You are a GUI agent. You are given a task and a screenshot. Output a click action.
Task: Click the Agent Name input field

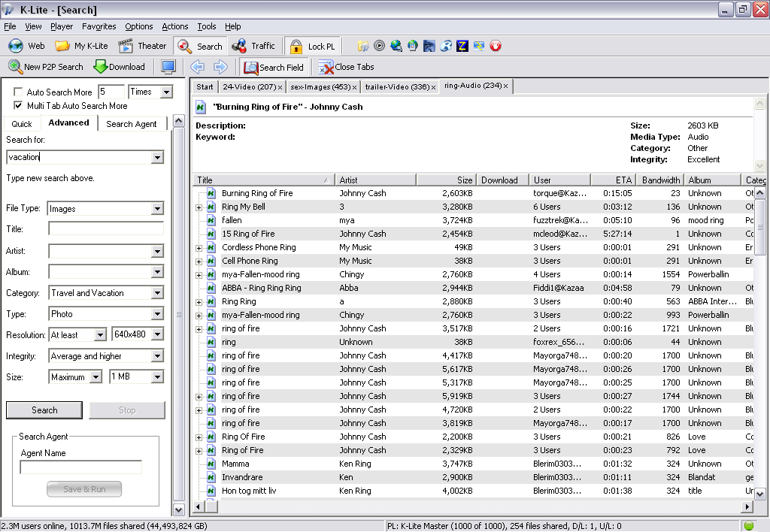pyautogui.click(x=81, y=467)
